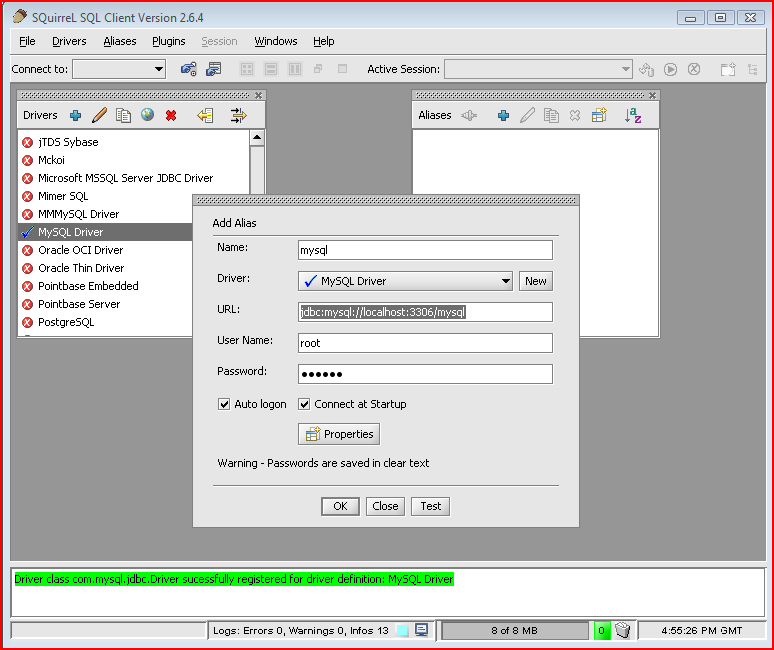Open driver website globe icon
This screenshot has height=650, width=774.
point(147,115)
